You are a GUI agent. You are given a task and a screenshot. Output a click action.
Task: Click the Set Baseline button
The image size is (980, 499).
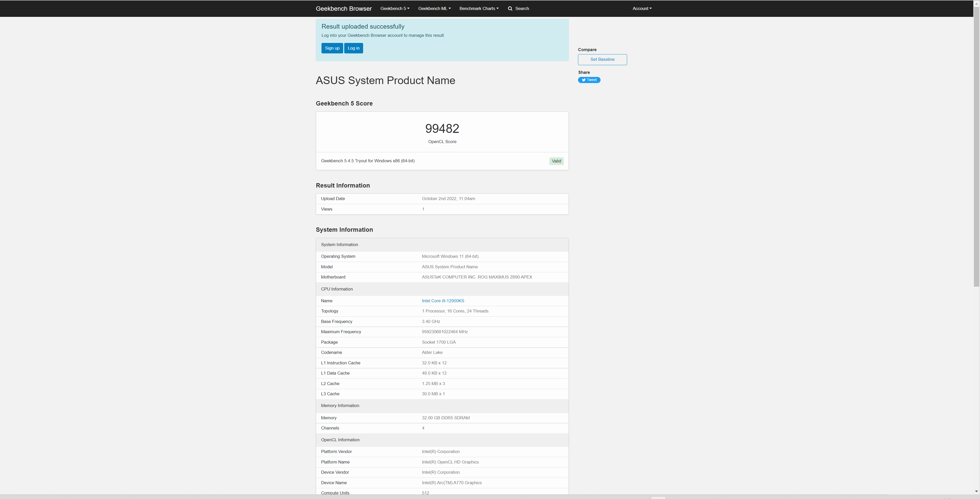tap(602, 59)
